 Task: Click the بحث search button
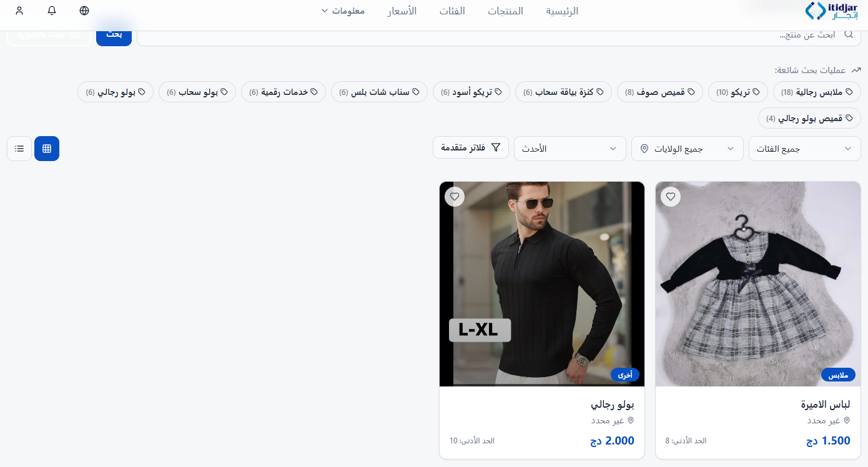[x=114, y=34]
